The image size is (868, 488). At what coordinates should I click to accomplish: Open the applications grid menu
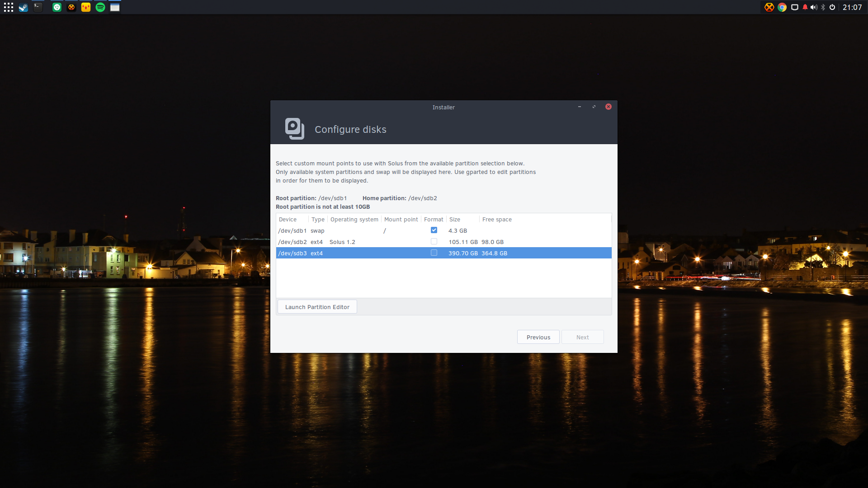pos(9,7)
